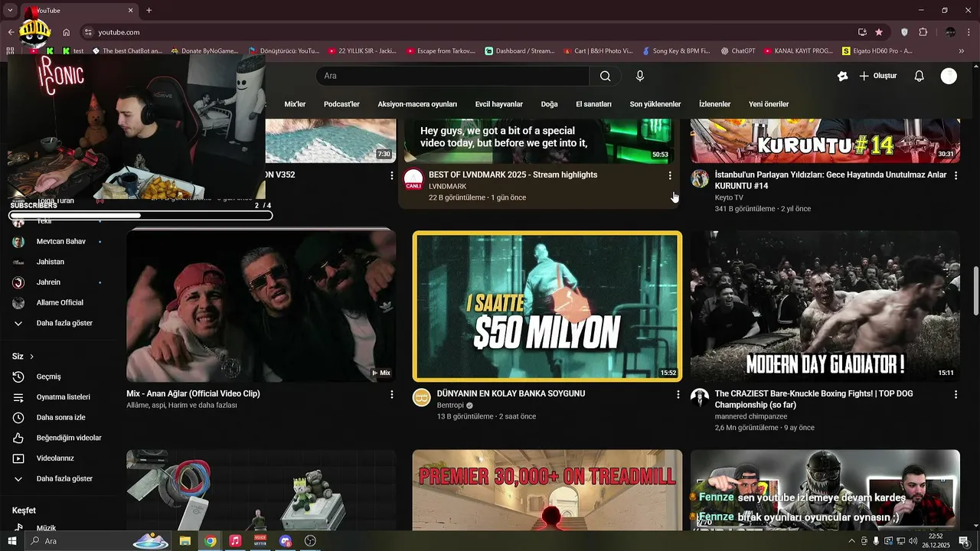Open the Siz section chevron
980x551 pixels.
pos(31,357)
